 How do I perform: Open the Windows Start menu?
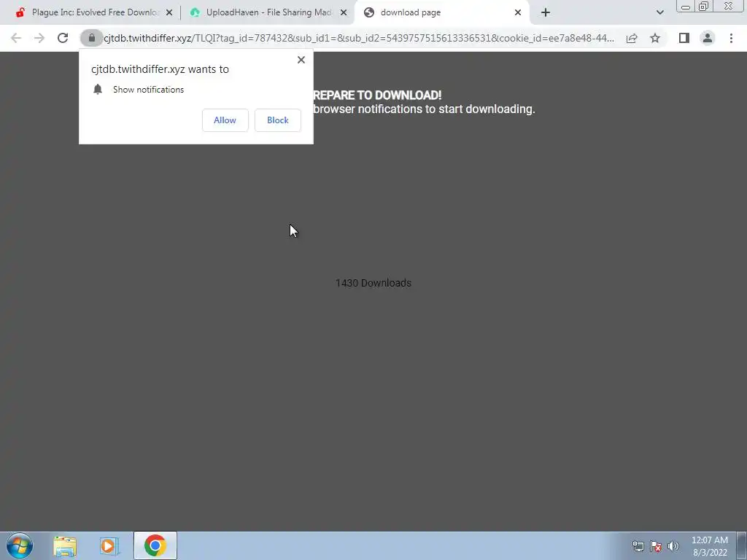pyautogui.click(x=20, y=545)
